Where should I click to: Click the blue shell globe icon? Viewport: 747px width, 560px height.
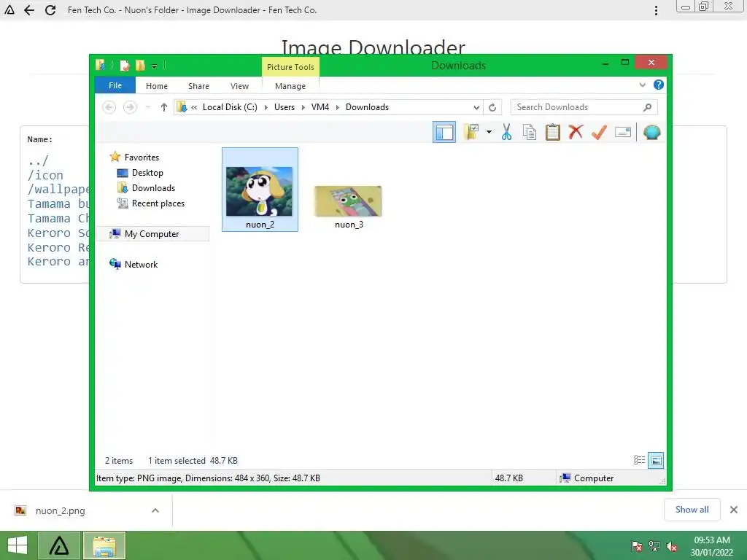tap(651, 132)
